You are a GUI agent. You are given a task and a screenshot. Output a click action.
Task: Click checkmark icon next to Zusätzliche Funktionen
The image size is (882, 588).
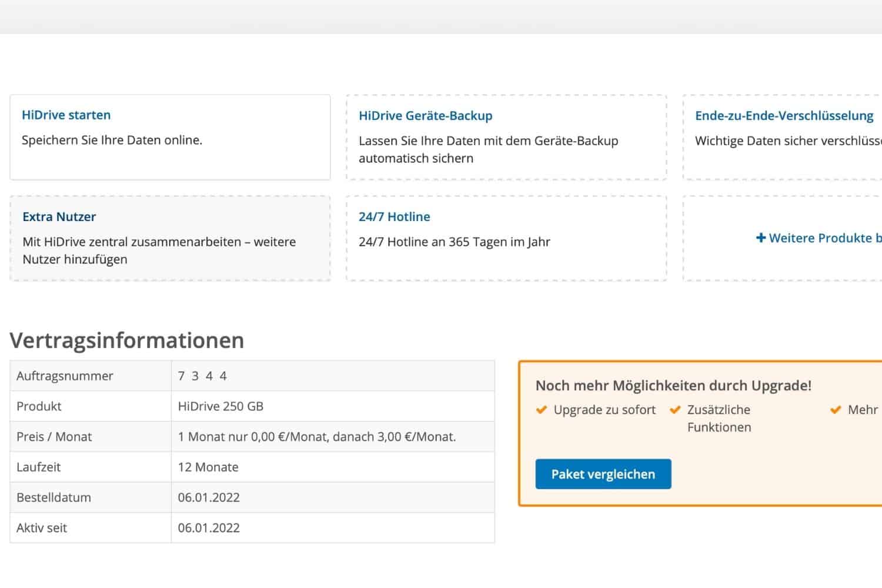coord(675,410)
